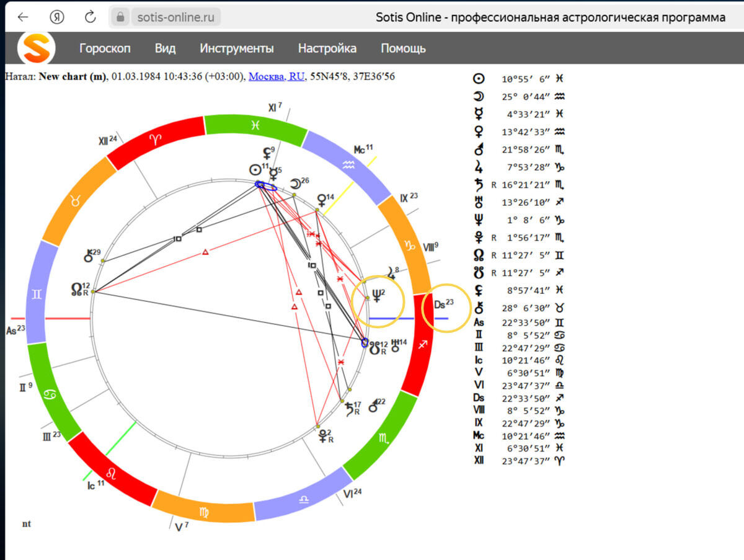Viewport: 744px width, 560px height.
Task: Click the green Pisces zodiac segment
Action: 254,125
